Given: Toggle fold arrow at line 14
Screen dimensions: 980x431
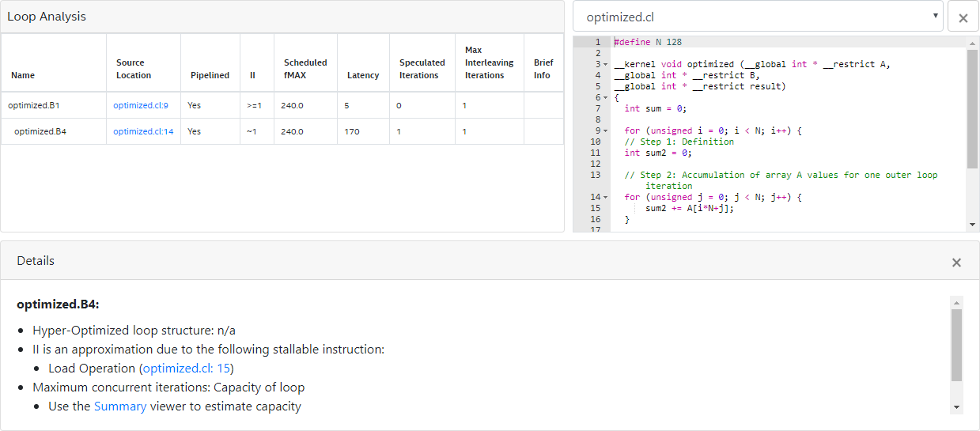Looking at the screenshot, I should click(605, 197).
